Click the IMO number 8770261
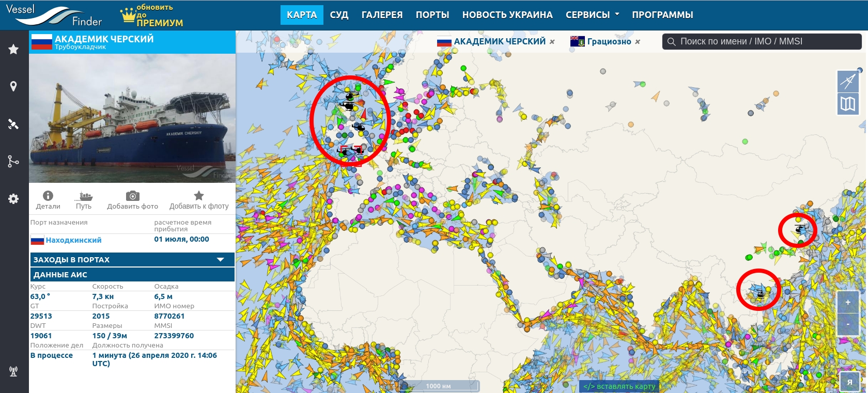This screenshot has width=868, height=393. 169,316
